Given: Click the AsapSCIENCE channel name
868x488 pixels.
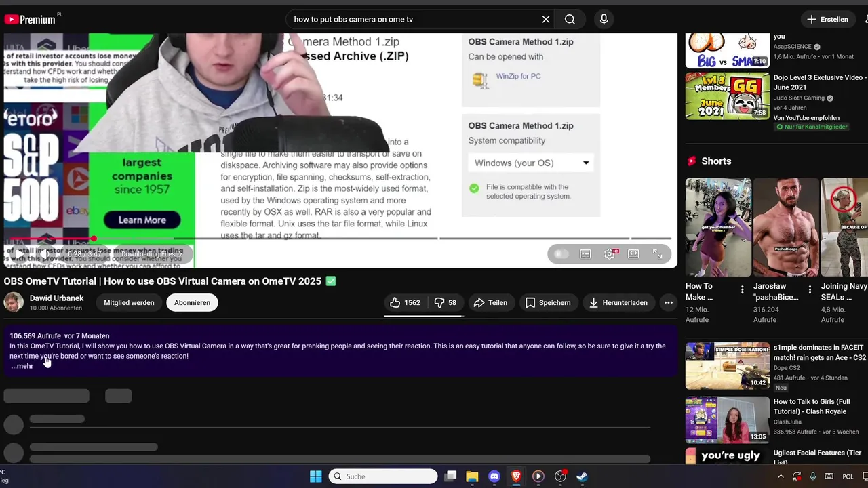Looking at the screenshot, I should coord(792,47).
